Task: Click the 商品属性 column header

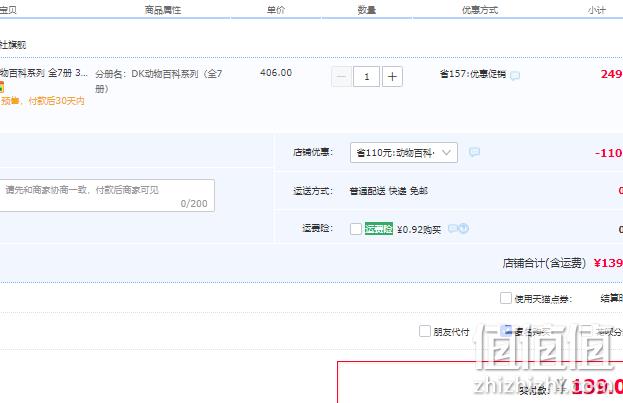Action: [163, 10]
